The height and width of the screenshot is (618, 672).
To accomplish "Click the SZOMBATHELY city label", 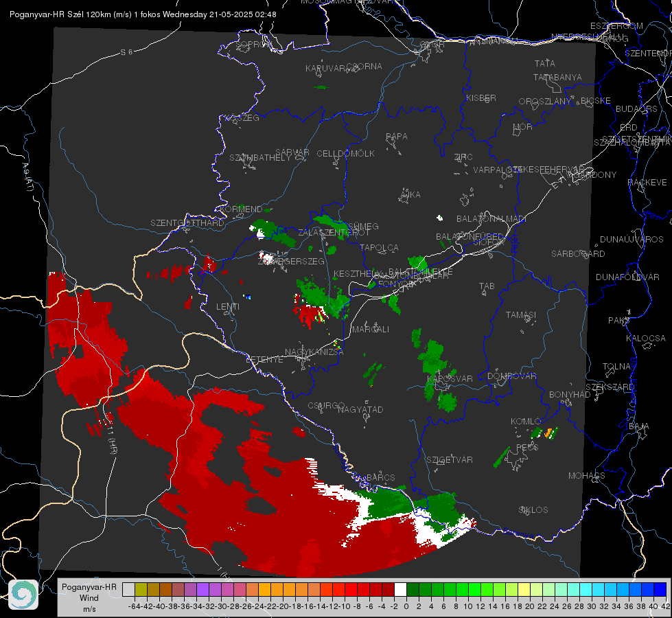I will click(260, 158).
